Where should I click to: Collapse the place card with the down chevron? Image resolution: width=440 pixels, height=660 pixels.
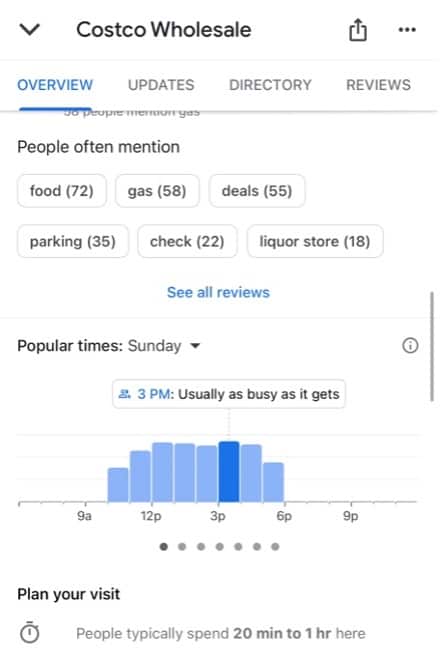click(x=29, y=29)
